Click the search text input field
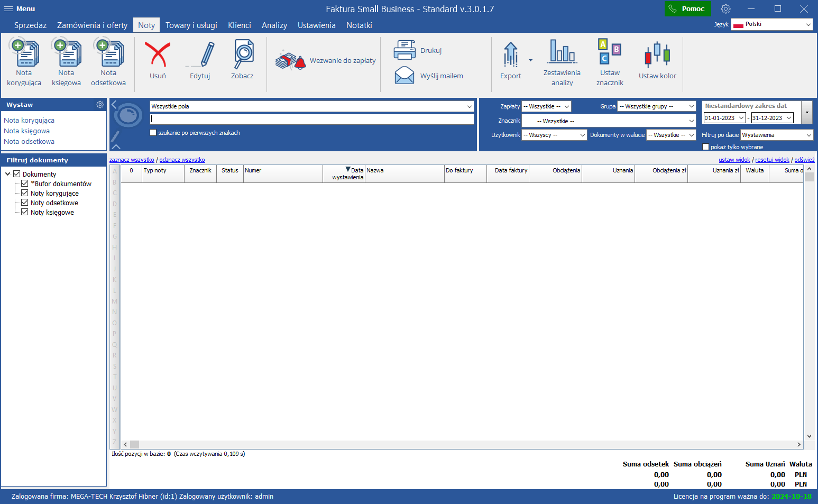 312,120
